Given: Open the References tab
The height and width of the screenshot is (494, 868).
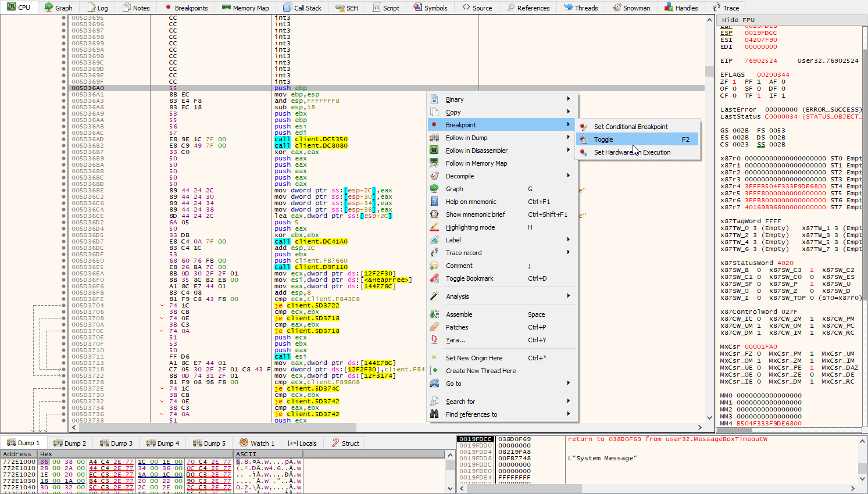Looking at the screenshot, I should tap(528, 8).
